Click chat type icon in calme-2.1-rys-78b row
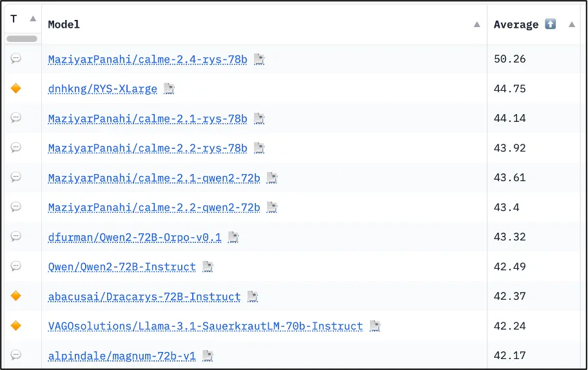The image size is (588, 370). [x=15, y=118]
